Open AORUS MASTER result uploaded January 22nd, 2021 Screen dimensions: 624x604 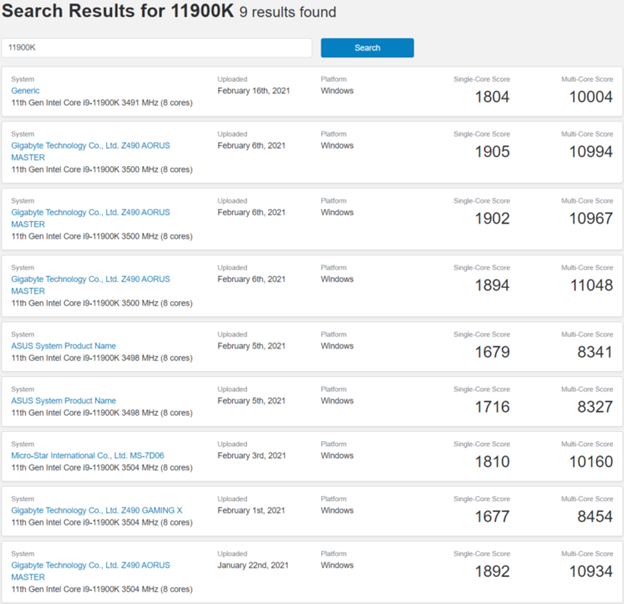click(90, 565)
